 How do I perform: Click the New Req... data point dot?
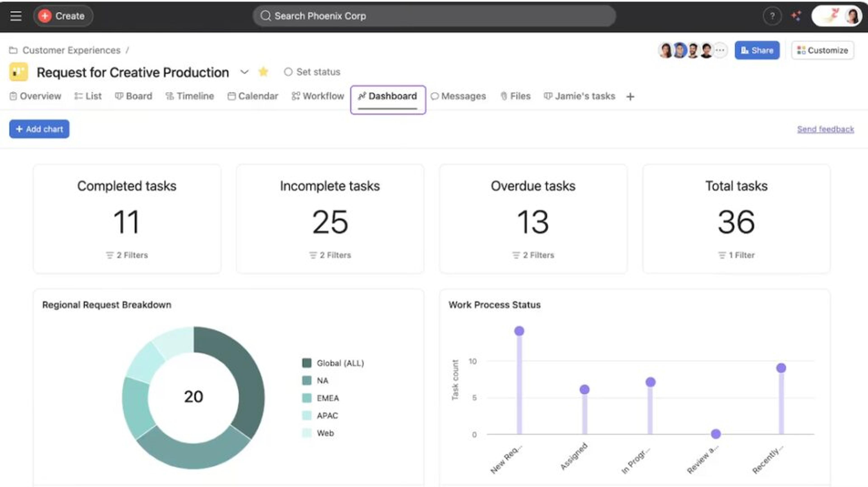pos(519,331)
